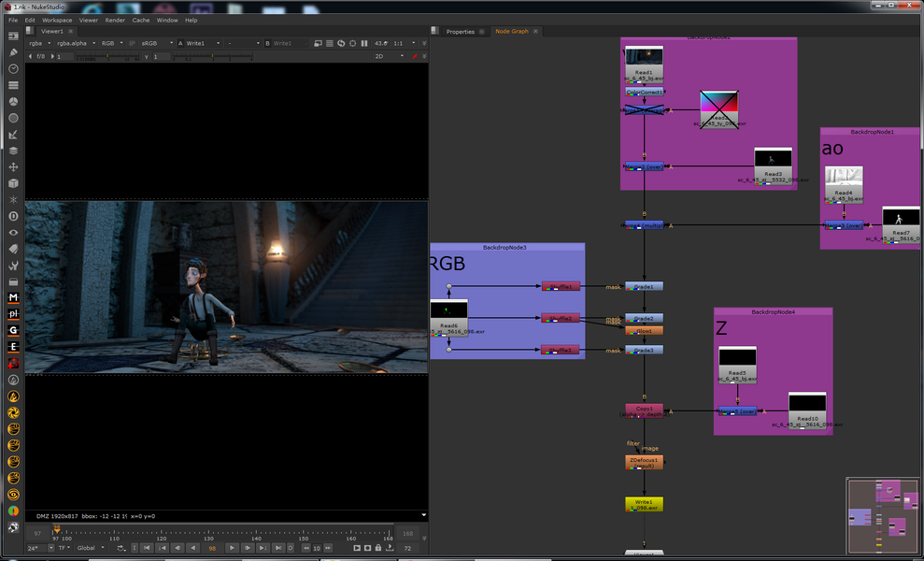Select the ZDefocus1 node
The width and height of the screenshot is (924, 561).
pyautogui.click(x=644, y=462)
